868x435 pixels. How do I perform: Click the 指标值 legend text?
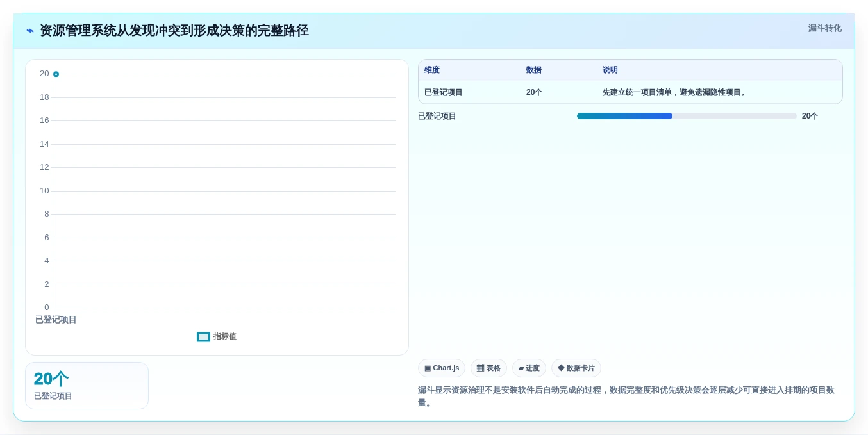coord(225,336)
